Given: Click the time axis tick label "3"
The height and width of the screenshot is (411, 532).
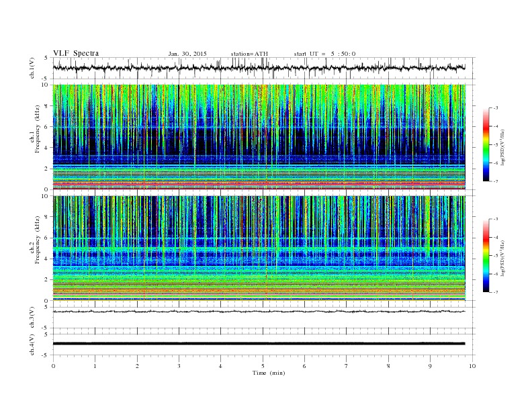Looking at the screenshot, I should click(179, 366).
